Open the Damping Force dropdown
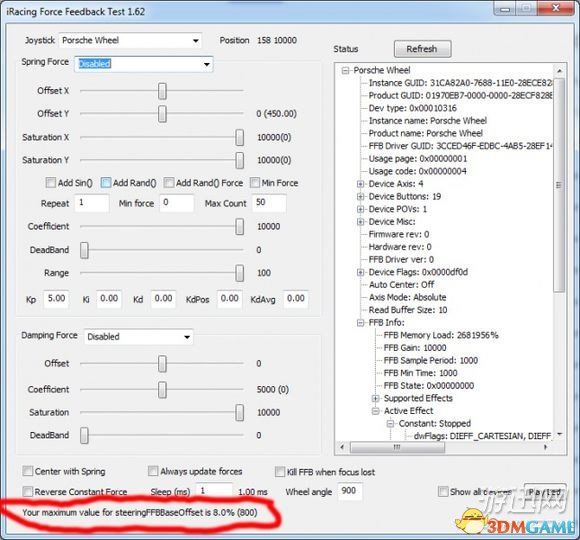580x540 pixels. (x=139, y=337)
